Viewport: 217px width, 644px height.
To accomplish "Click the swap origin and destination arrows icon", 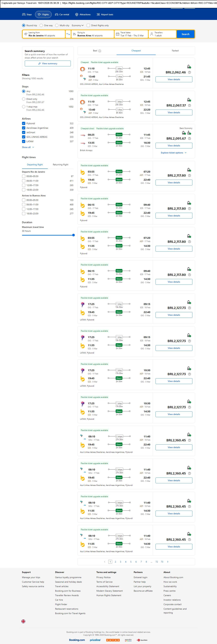I will click(x=68, y=34).
